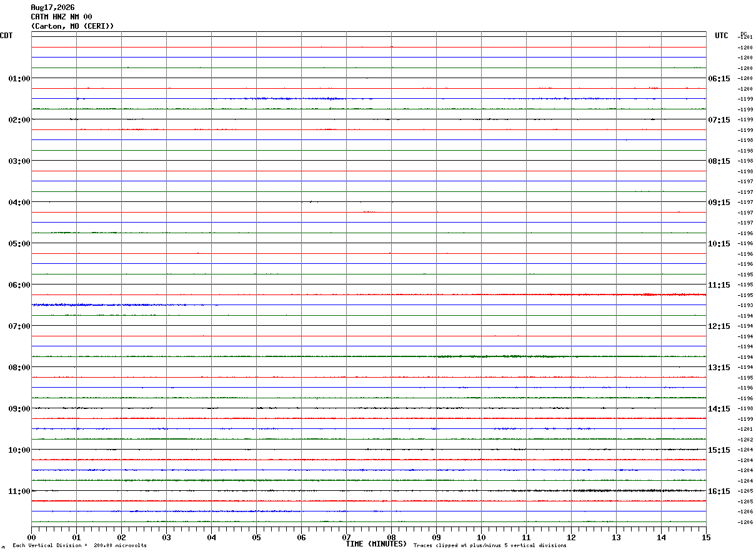
Task: Click the 04:00 CDT time label
Action: (x=19, y=203)
